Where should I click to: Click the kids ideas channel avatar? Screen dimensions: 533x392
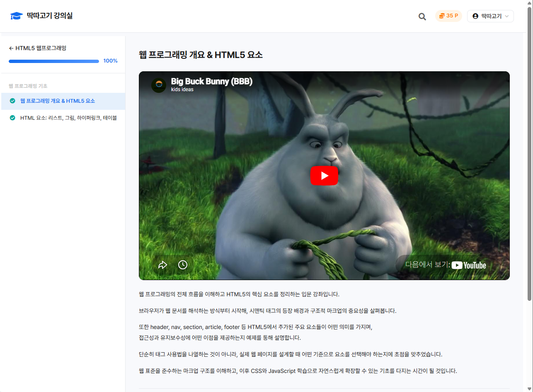[159, 85]
